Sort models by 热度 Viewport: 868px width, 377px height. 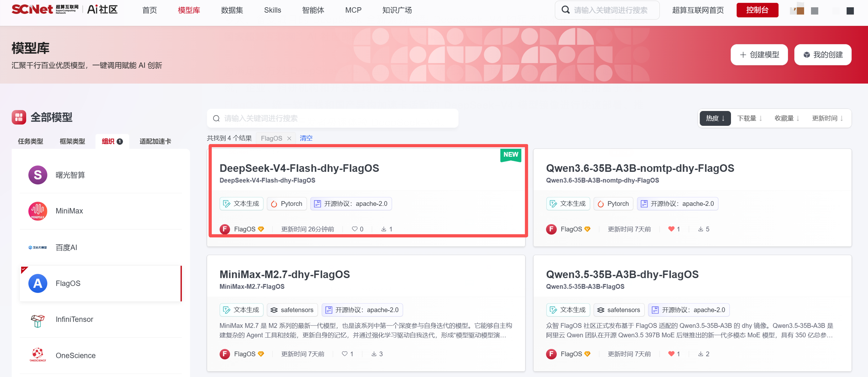tap(715, 118)
